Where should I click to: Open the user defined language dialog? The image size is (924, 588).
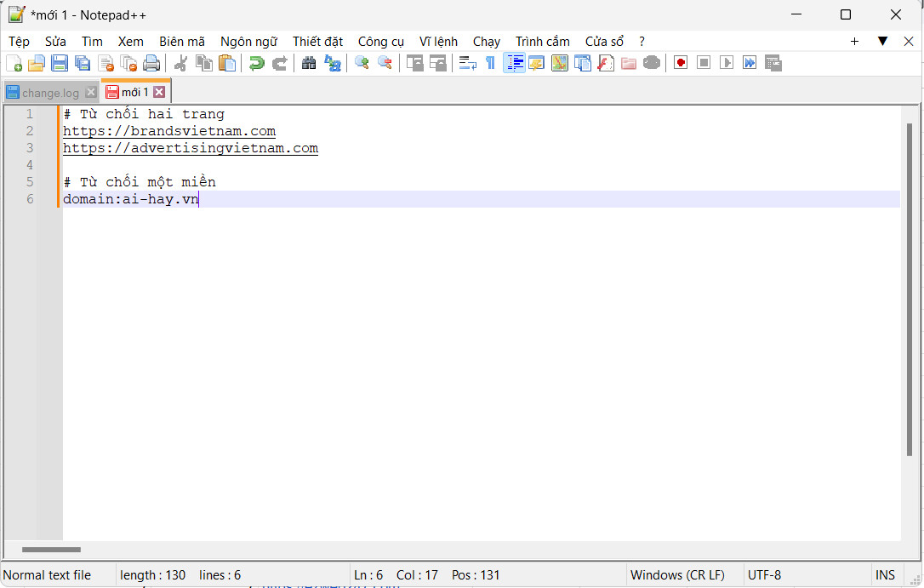537,63
